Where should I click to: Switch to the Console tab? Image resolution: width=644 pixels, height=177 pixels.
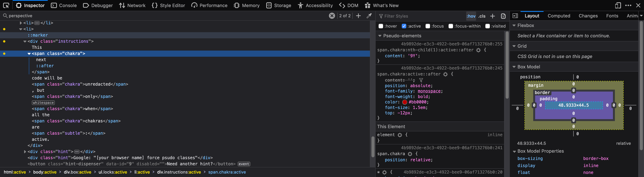click(x=64, y=5)
